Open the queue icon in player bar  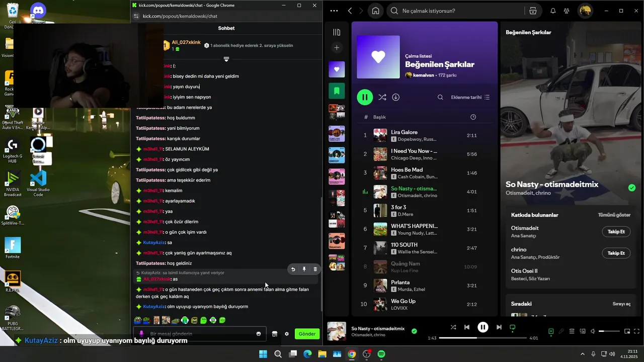[572, 331]
